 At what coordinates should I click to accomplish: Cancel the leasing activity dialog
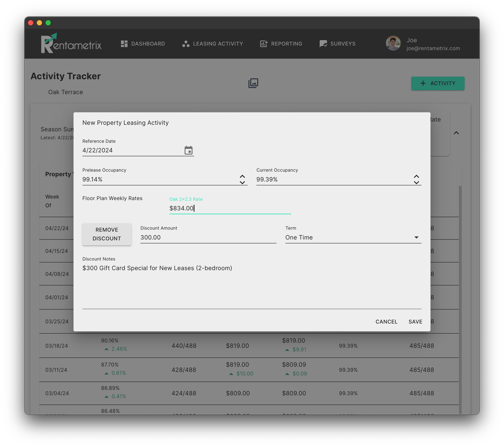click(386, 322)
